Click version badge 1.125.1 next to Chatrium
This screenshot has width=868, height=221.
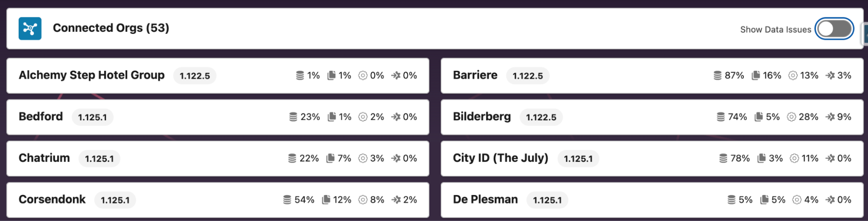click(99, 158)
